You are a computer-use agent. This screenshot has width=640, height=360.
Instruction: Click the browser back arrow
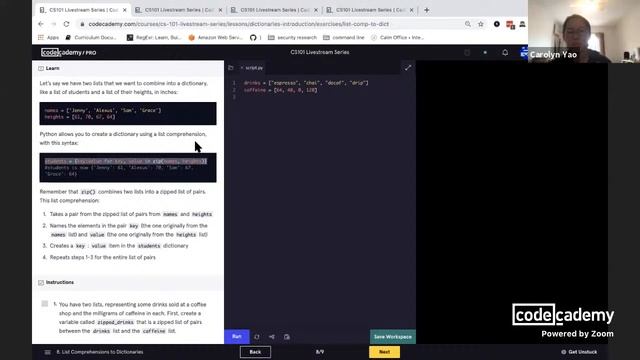pos(41,24)
